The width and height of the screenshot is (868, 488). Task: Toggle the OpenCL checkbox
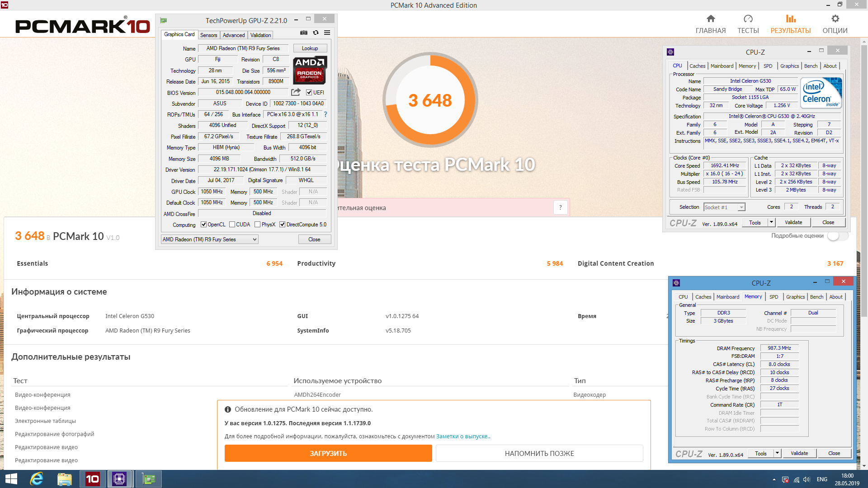tap(204, 225)
